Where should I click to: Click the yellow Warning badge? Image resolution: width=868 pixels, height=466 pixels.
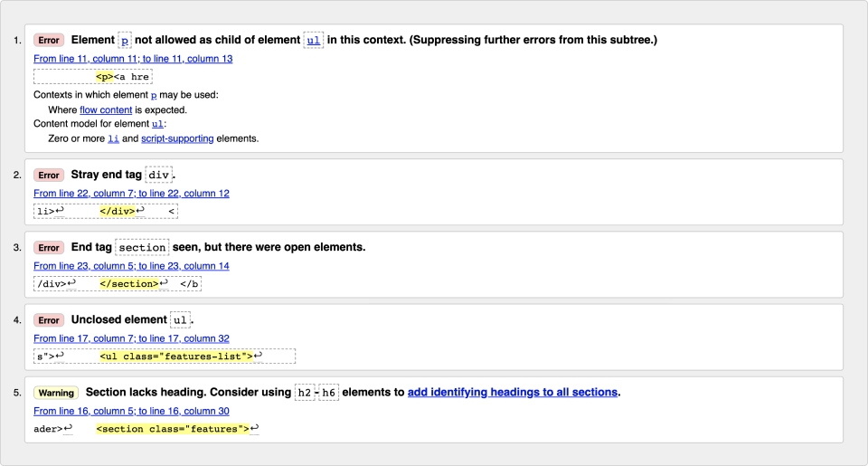(56, 393)
